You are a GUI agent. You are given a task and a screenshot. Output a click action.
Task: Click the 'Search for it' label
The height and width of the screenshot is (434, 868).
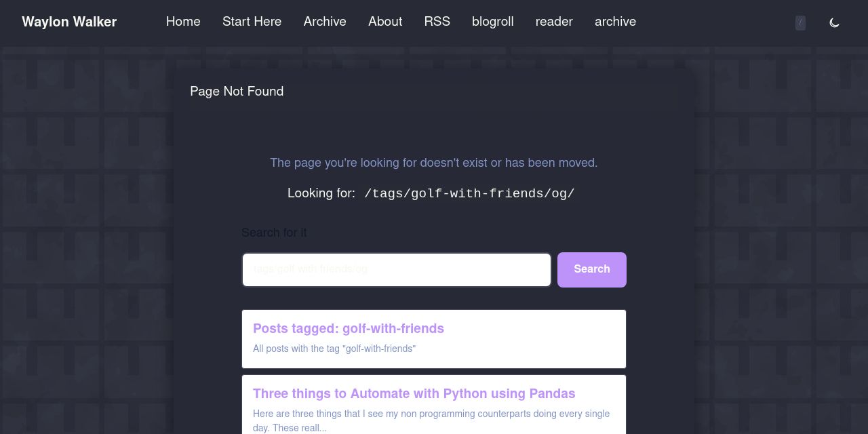coord(274,233)
